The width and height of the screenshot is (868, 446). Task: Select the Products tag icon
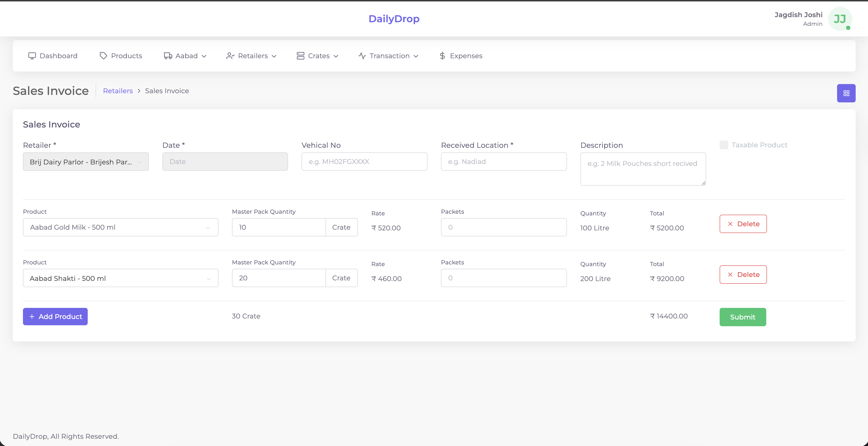point(103,56)
